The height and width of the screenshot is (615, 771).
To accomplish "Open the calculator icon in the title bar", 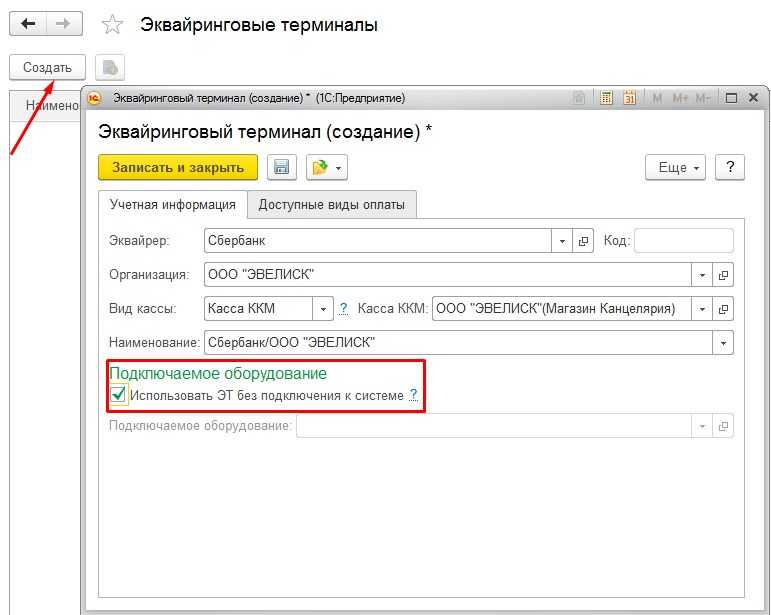I will pos(606,98).
